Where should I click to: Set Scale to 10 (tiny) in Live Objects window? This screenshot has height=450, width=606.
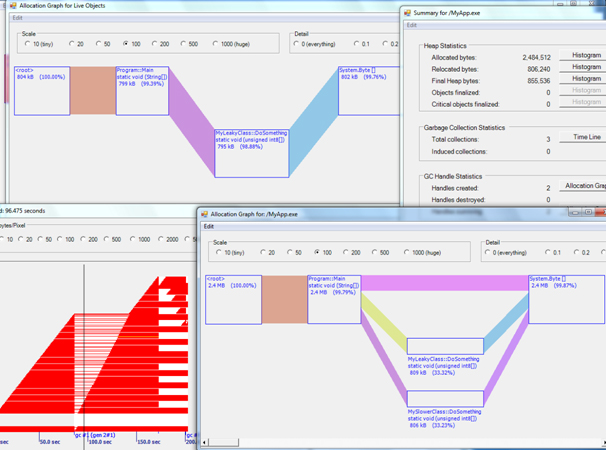(28, 44)
